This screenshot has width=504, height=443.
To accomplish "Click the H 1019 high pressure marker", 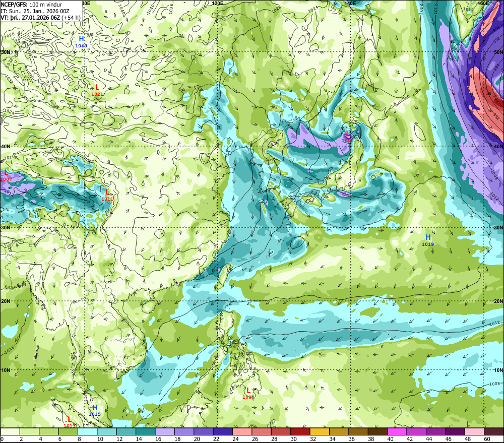I will tap(428, 240).
